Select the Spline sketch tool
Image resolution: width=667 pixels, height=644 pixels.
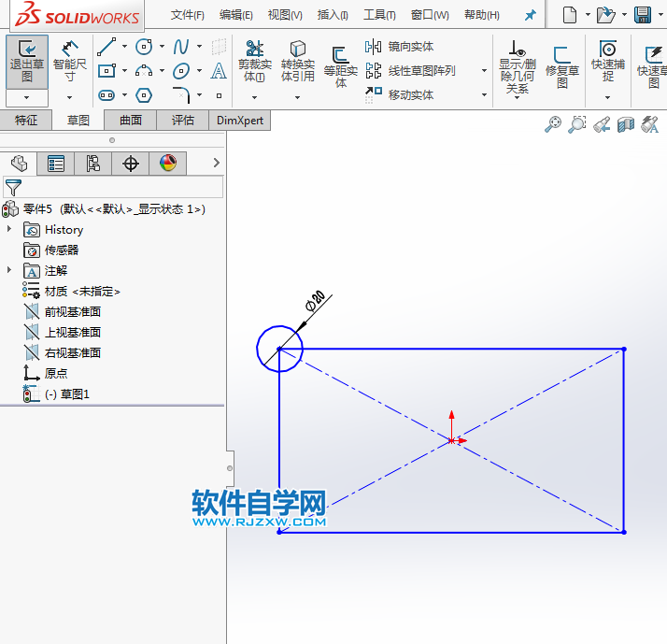click(181, 47)
